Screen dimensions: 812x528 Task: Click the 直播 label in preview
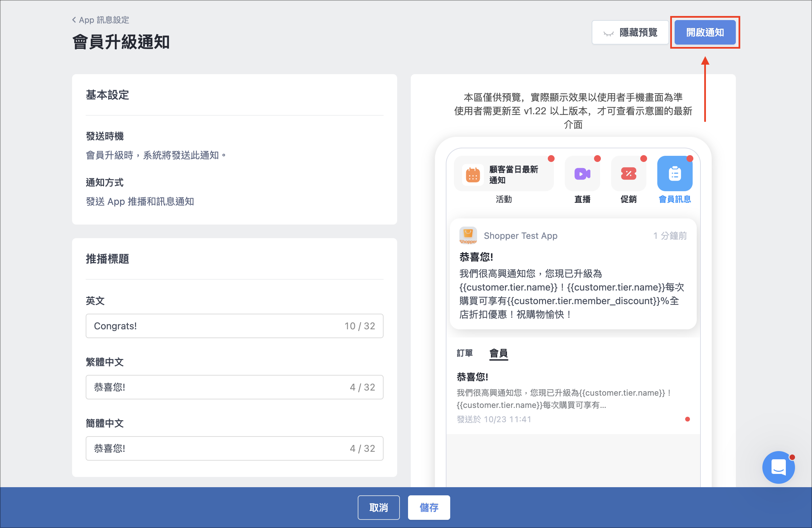pyautogui.click(x=582, y=199)
